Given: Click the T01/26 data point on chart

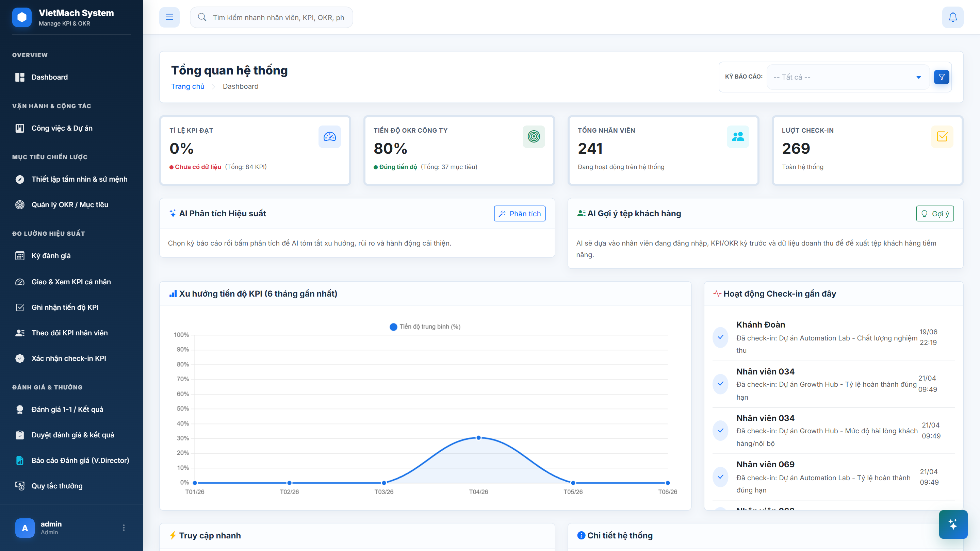Looking at the screenshot, I should pyautogui.click(x=195, y=483).
